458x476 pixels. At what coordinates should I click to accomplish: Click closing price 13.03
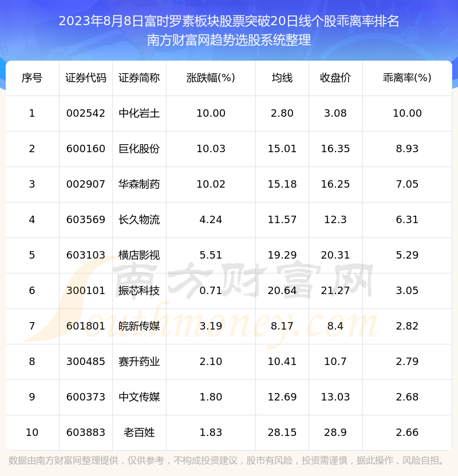(335, 397)
